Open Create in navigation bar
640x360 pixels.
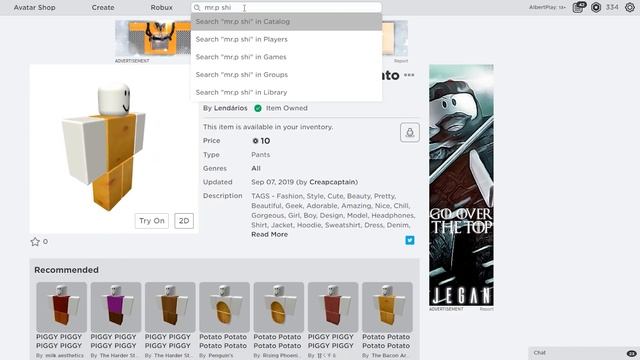tap(103, 7)
